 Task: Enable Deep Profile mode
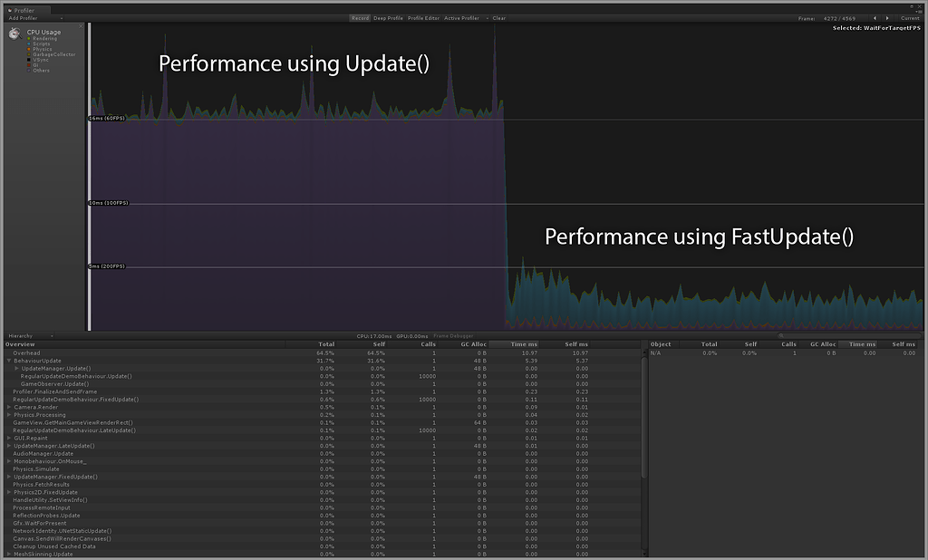(x=388, y=18)
